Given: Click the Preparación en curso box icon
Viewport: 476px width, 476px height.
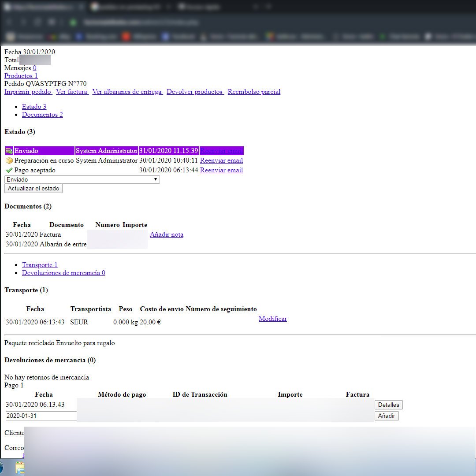Looking at the screenshot, I should click(9, 160).
